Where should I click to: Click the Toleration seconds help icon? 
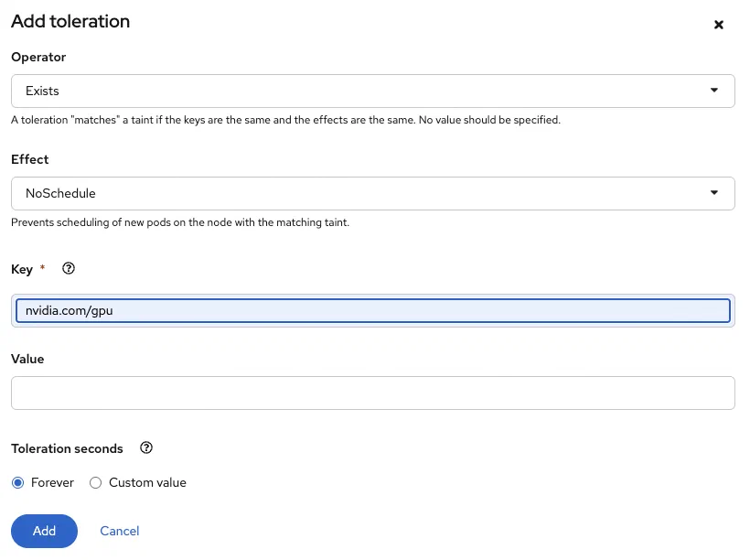tap(146, 448)
